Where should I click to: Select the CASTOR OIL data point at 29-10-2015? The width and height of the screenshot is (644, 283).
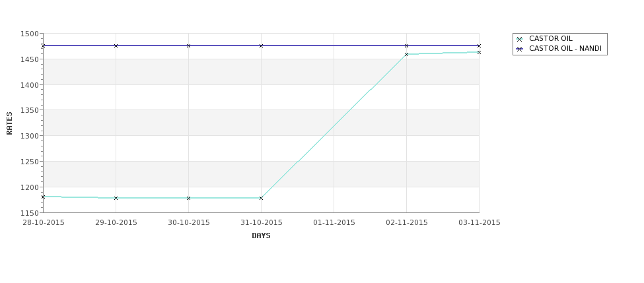pyautogui.click(x=116, y=198)
